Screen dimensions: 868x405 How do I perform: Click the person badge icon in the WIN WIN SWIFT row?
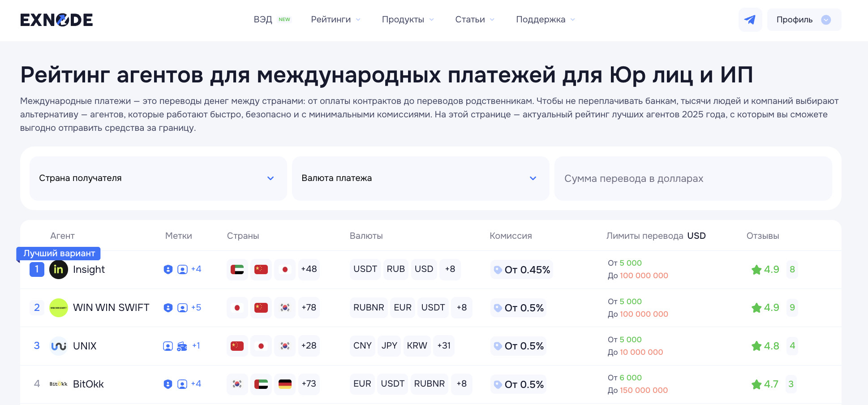[x=182, y=308]
